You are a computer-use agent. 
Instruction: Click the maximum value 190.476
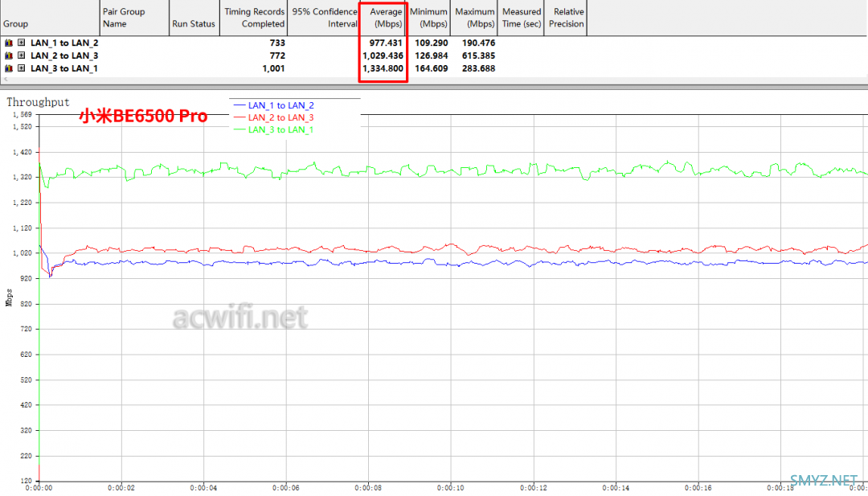(x=478, y=43)
